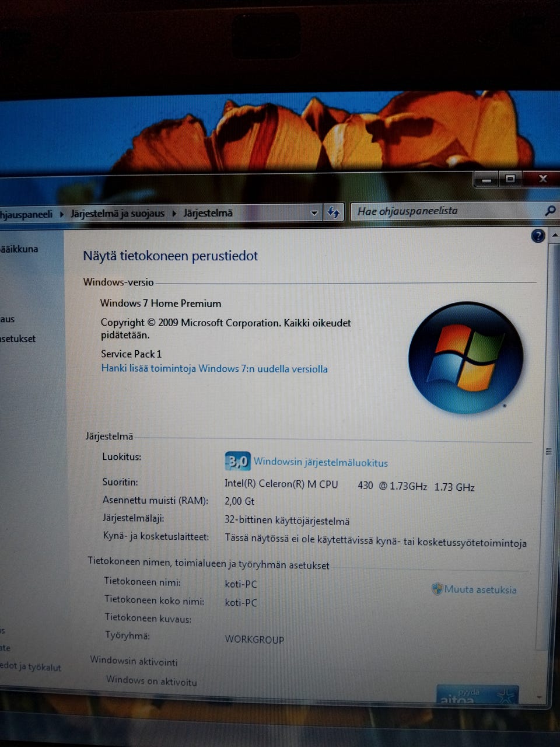Click the Suoritin: label
Image resolution: width=560 pixels, height=747 pixels.
coord(120,482)
